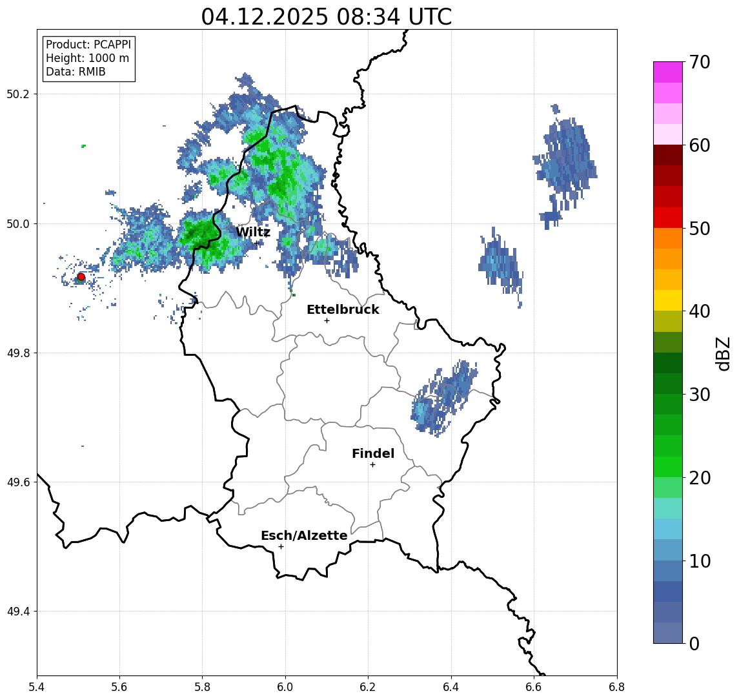Click the latitude label 49.4

point(18,612)
